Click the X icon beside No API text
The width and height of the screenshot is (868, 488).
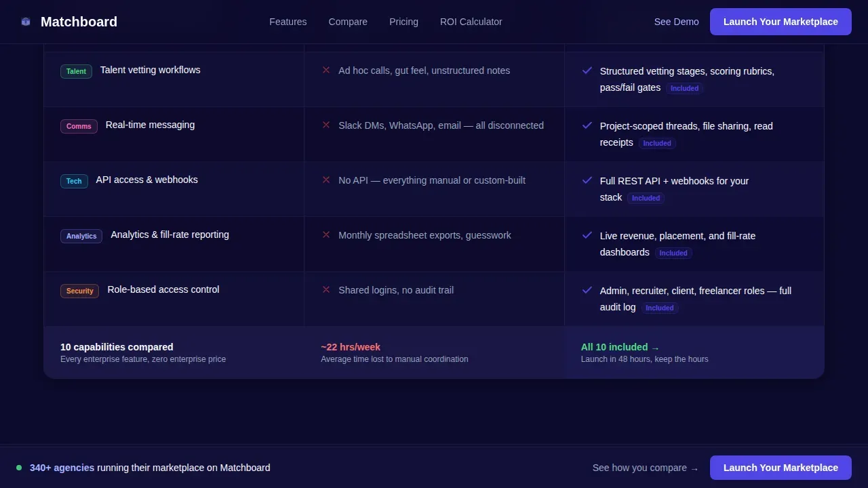pyautogui.click(x=326, y=180)
